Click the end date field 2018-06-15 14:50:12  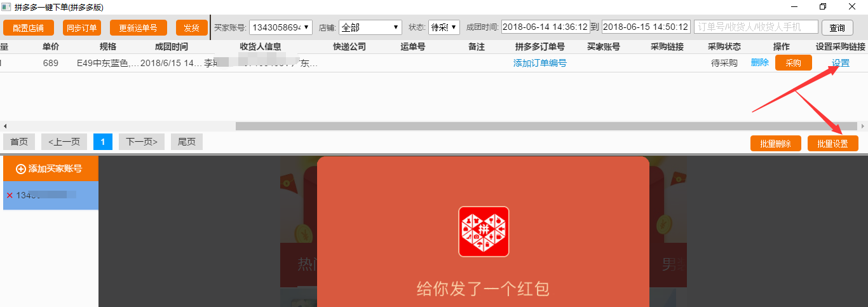point(646,27)
